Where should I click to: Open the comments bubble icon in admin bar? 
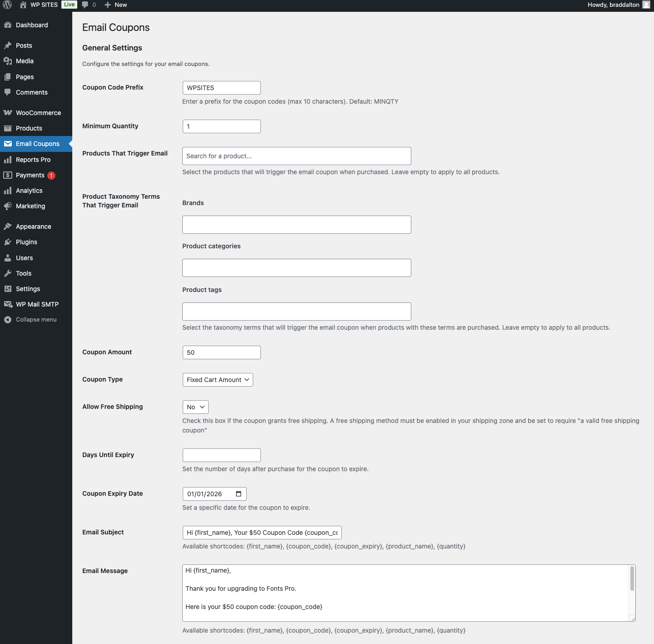(x=85, y=5)
